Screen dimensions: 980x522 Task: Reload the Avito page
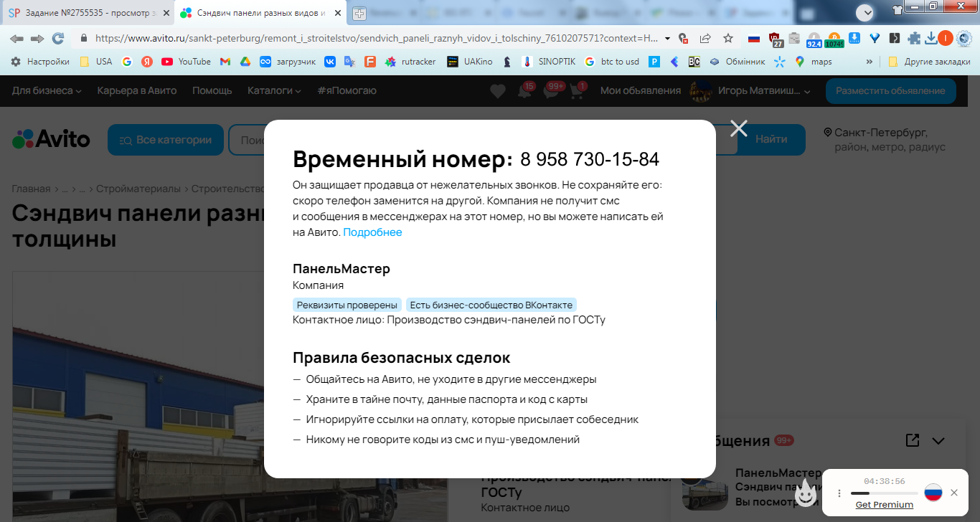[58, 38]
